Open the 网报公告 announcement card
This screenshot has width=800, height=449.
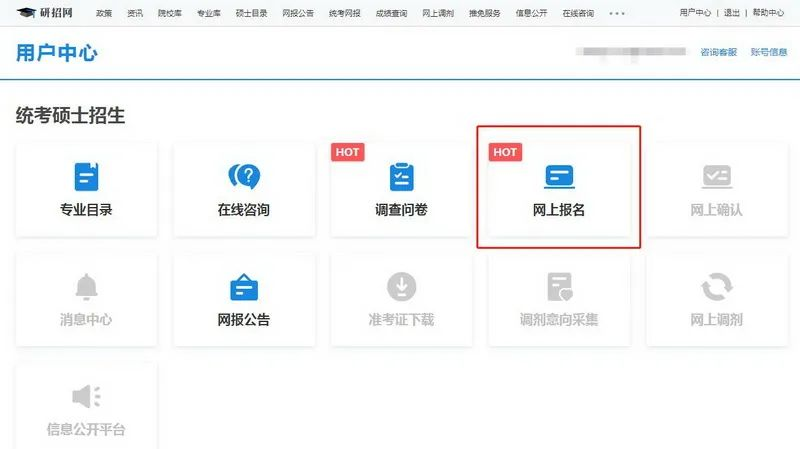[x=244, y=300]
